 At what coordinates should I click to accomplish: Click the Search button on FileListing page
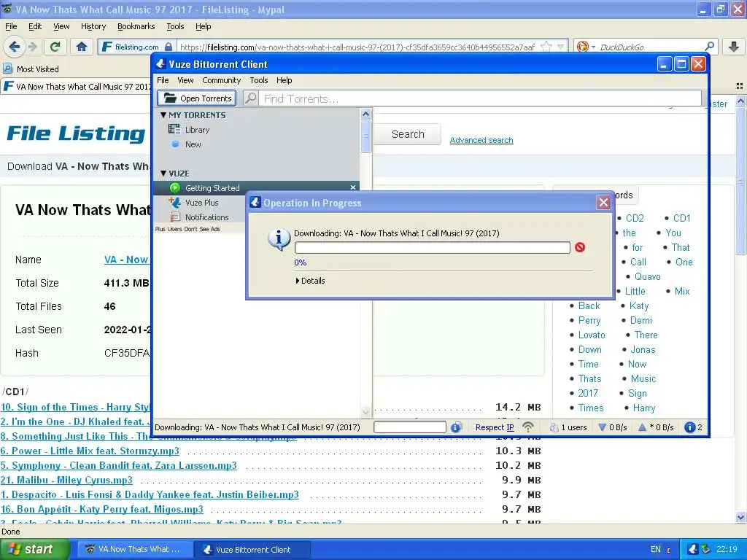tap(408, 134)
